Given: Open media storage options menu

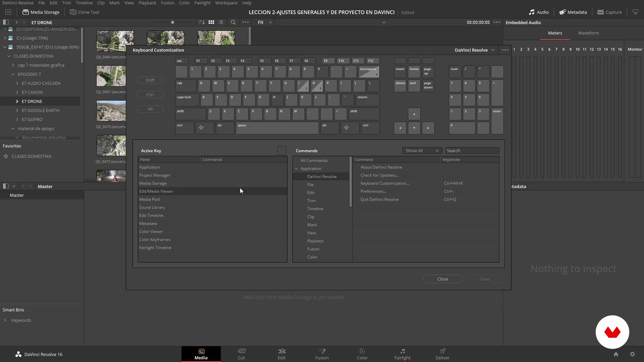Looking at the screenshot, I should pos(246,22).
